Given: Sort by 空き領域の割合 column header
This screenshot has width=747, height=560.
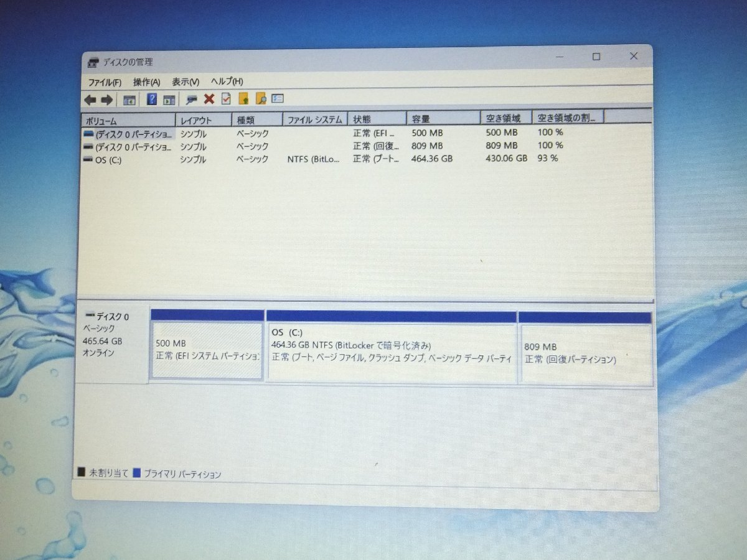Looking at the screenshot, I should (568, 117).
